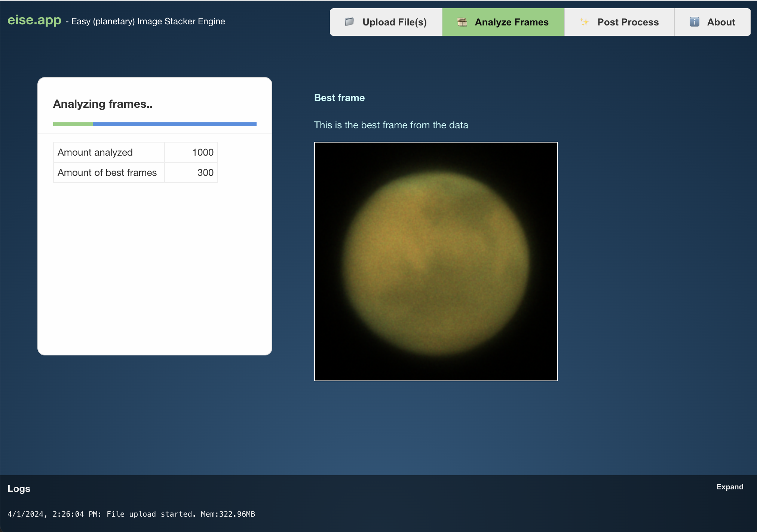Click 'This is the best frame from the data' text
The height and width of the screenshot is (532, 757).
391,125
